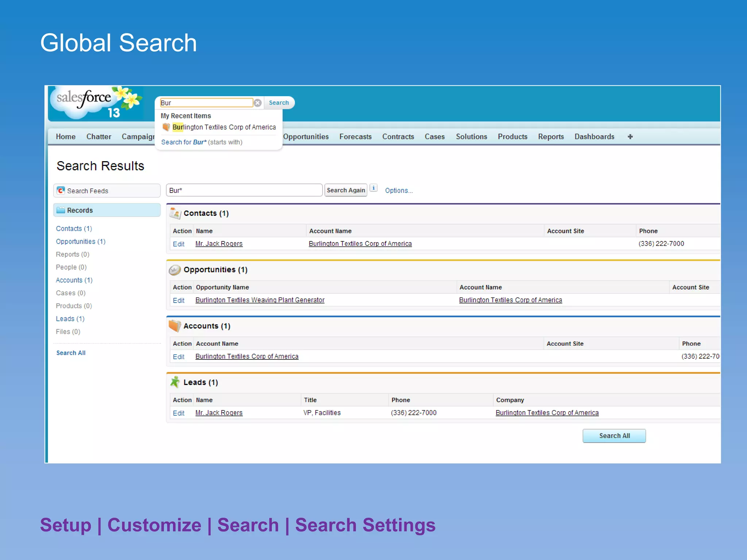The image size is (747, 560).
Task: Open the search Options link
Action: click(x=399, y=191)
